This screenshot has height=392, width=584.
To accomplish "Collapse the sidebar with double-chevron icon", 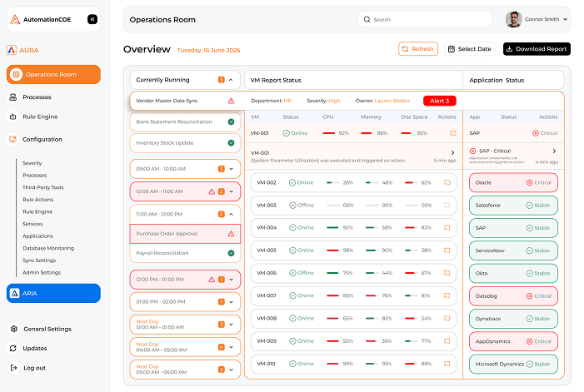I will [x=92, y=19].
